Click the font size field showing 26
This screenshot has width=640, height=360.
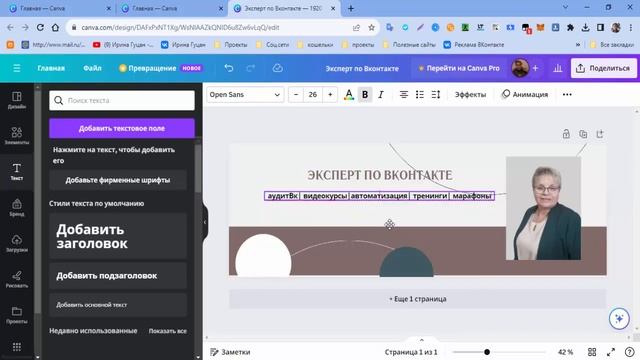click(313, 95)
